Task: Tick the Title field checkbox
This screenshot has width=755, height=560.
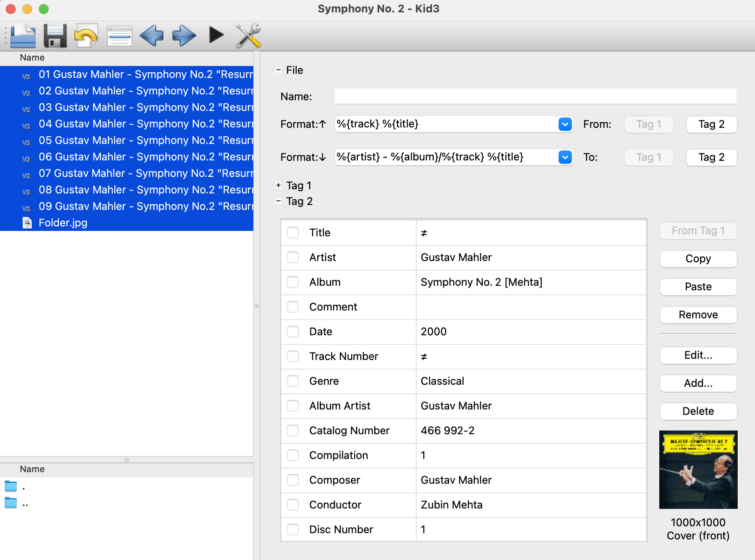Action: point(293,233)
